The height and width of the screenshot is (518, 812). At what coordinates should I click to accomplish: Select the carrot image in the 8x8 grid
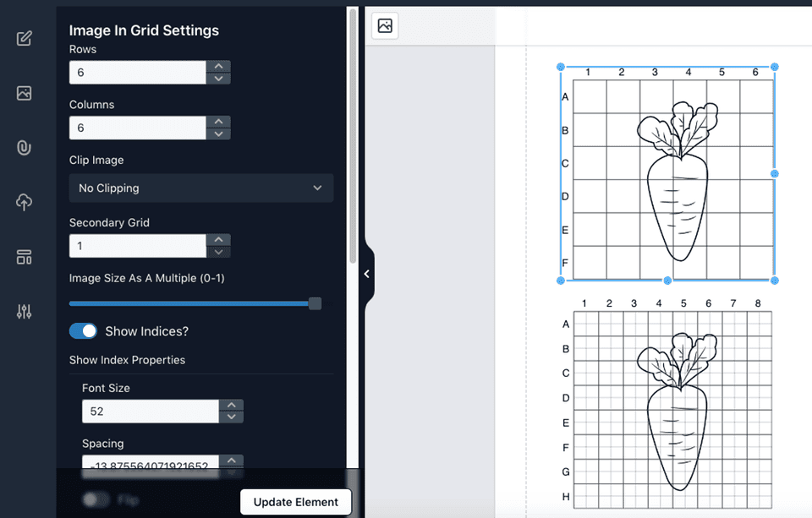(677, 412)
